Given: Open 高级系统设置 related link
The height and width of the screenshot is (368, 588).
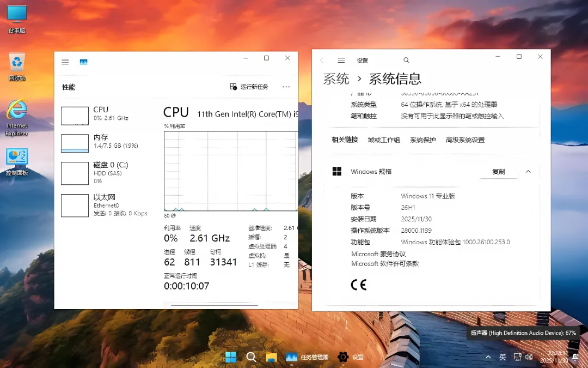Looking at the screenshot, I should [465, 140].
